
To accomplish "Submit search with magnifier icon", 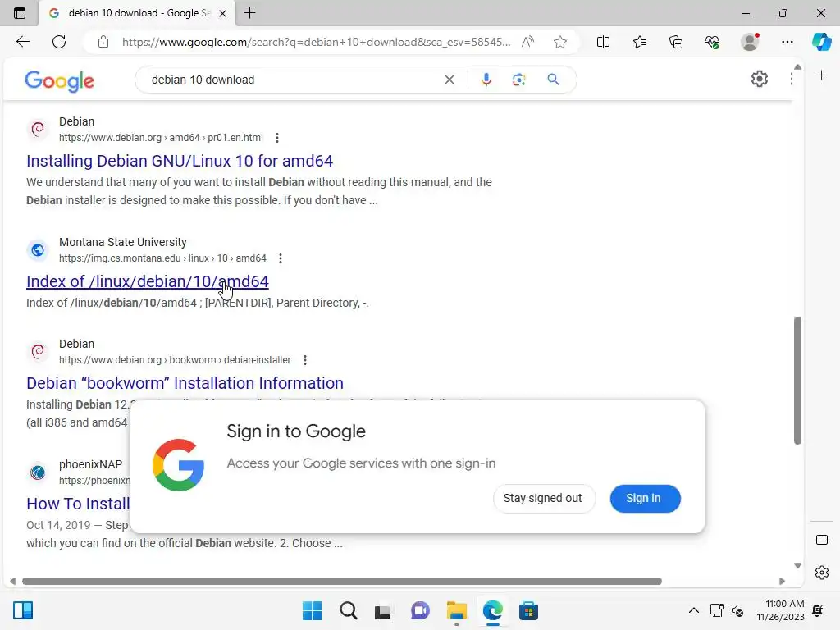I will [554, 80].
